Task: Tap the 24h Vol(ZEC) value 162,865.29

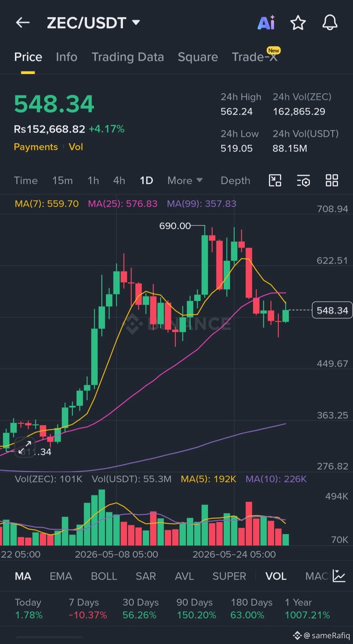Action: point(299,112)
